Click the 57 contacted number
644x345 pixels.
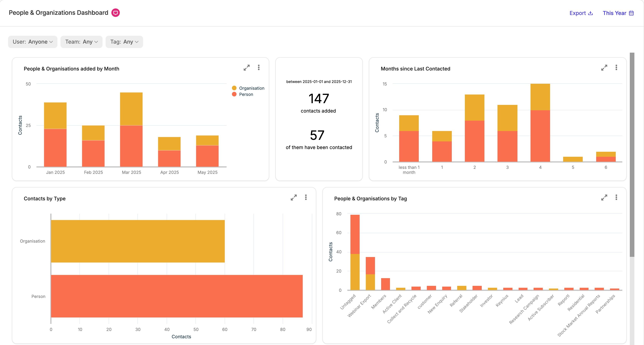(x=317, y=135)
